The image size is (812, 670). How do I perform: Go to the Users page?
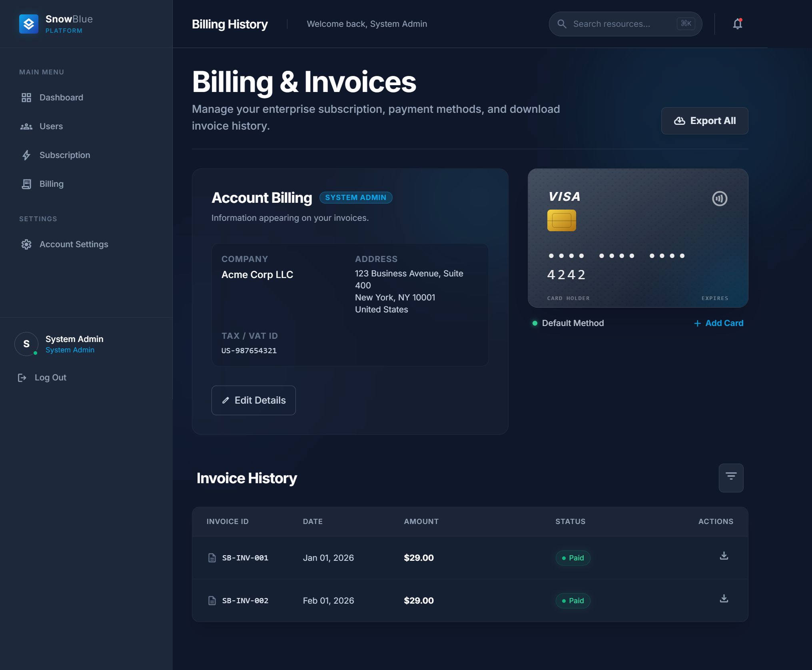(51, 126)
